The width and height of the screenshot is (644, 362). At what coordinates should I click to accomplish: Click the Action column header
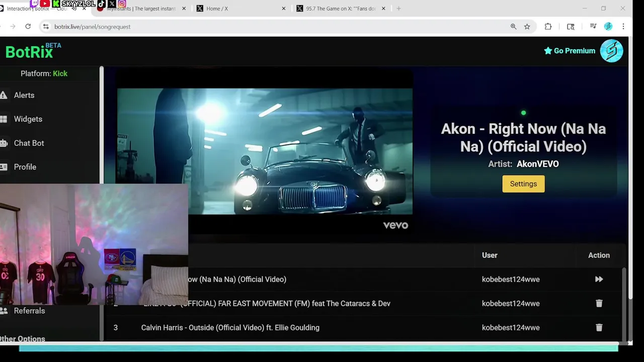[x=599, y=255]
